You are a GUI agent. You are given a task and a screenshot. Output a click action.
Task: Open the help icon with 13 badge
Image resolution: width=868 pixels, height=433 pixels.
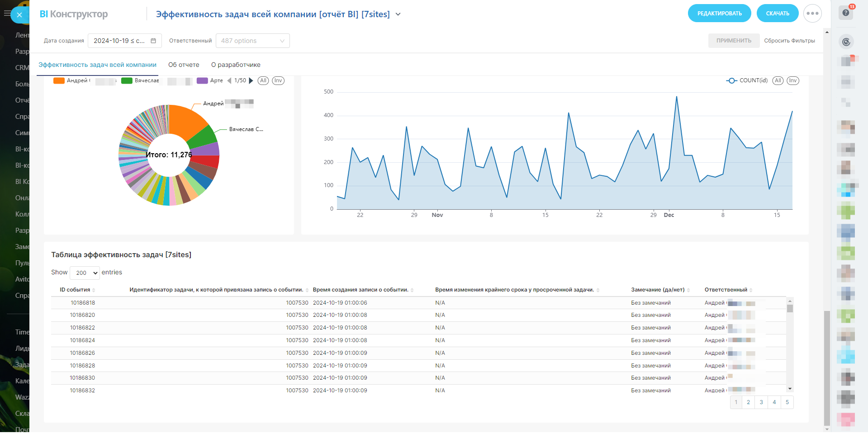[846, 13]
